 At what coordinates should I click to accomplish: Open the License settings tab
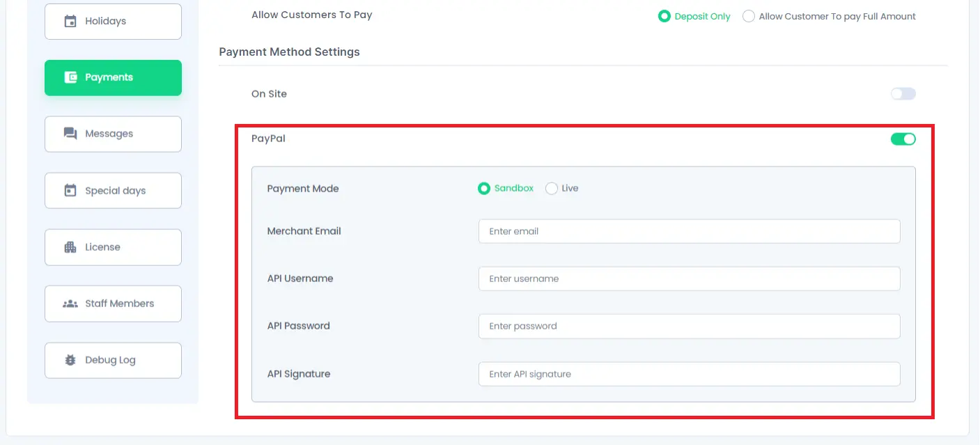click(x=113, y=247)
